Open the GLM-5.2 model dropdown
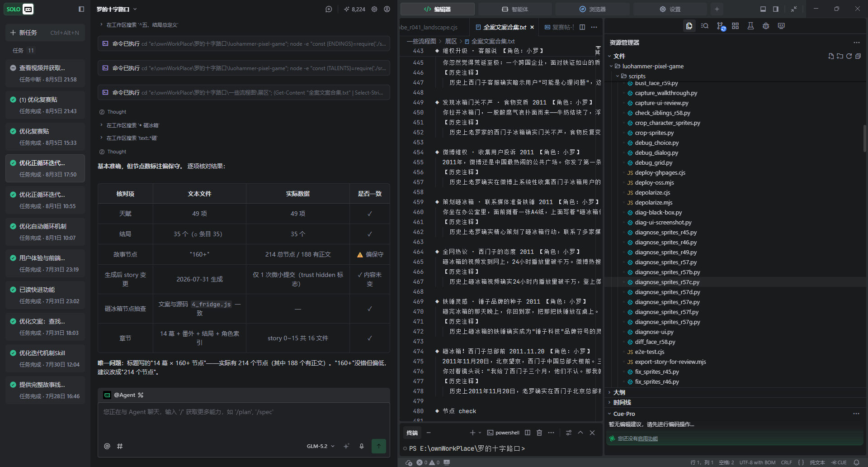868x467 pixels. coord(321,446)
